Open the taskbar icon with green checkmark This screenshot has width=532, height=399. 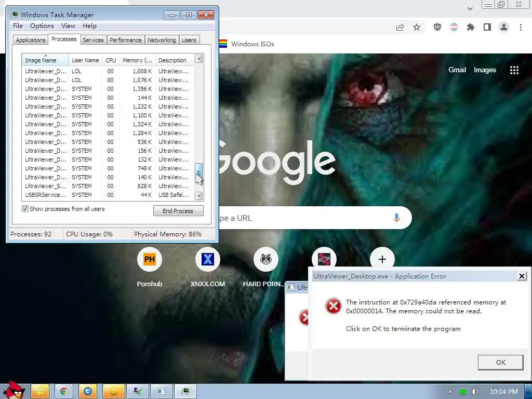pyautogui.click(x=137, y=391)
